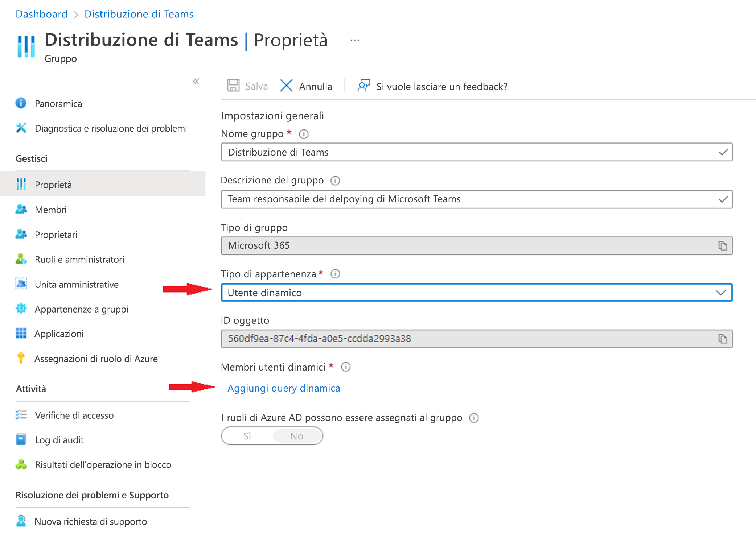Open Applicazioni in sidebar

click(x=59, y=334)
